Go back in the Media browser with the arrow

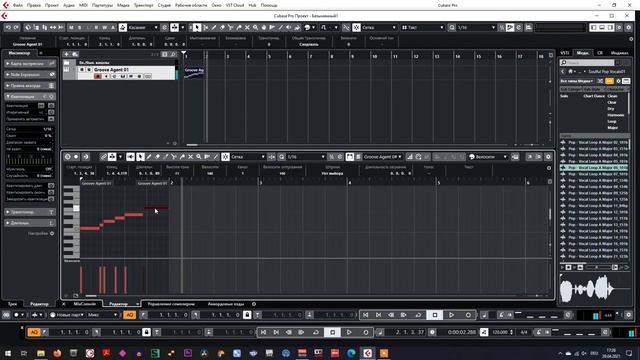coord(562,71)
